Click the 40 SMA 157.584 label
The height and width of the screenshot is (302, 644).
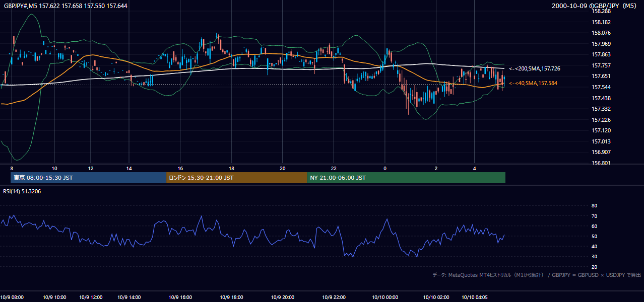533,83
